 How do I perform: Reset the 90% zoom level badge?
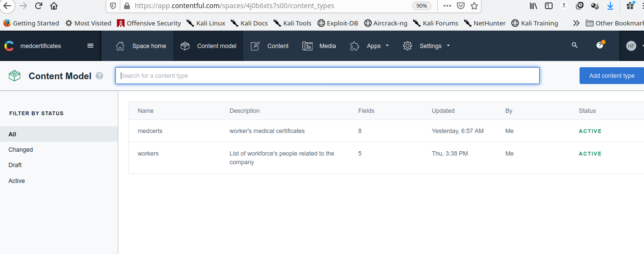pos(421,6)
